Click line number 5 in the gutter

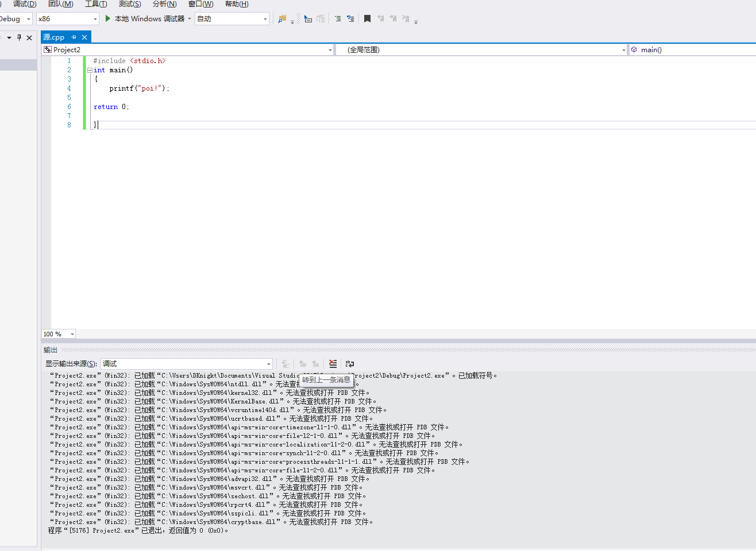69,98
